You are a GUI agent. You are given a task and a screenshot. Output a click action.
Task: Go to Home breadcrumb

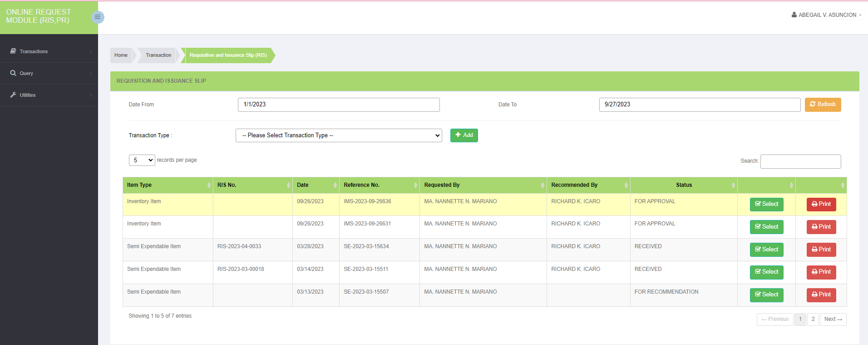point(121,55)
